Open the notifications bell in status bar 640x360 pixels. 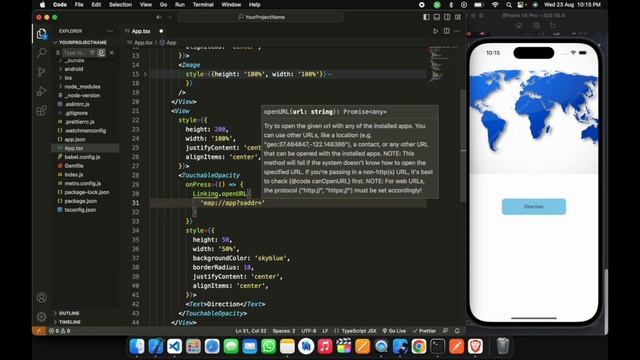click(x=457, y=331)
